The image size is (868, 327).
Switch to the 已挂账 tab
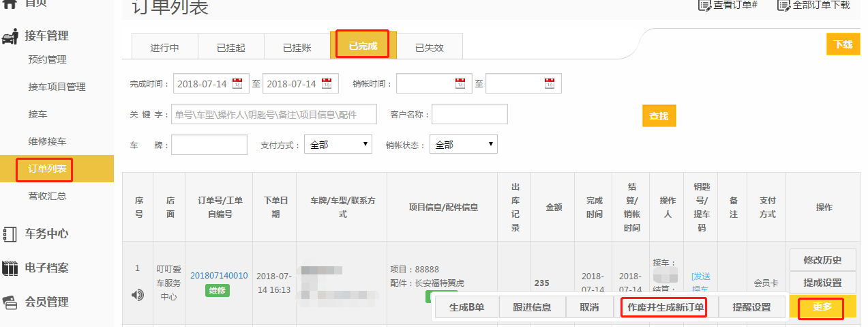click(297, 48)
